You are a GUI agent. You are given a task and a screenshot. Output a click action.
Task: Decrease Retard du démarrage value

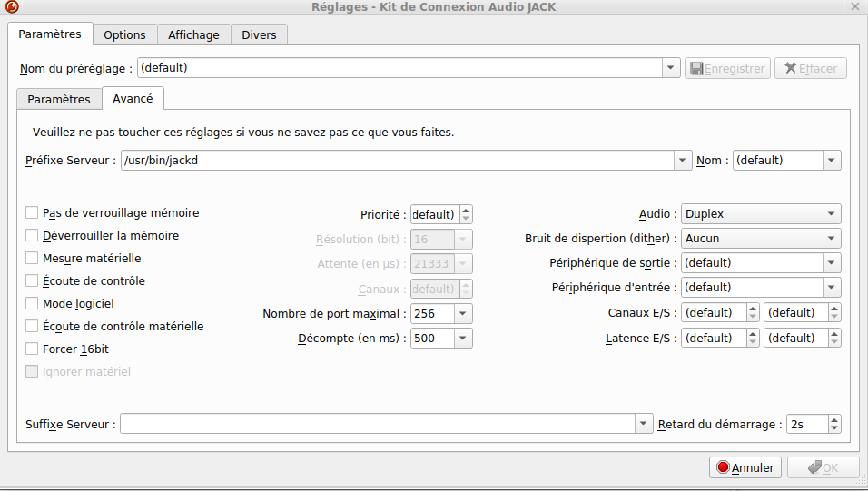[834, 429]
